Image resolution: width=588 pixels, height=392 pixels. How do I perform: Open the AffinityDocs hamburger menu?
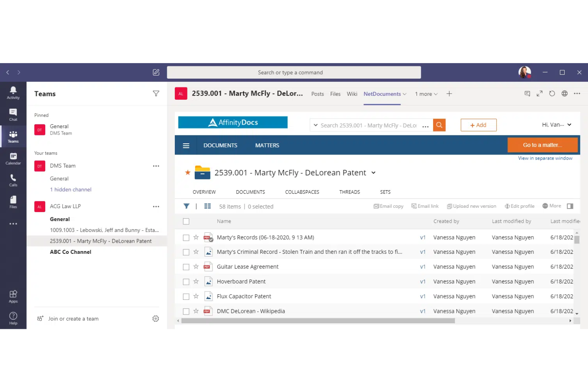[x=186, y=145]
